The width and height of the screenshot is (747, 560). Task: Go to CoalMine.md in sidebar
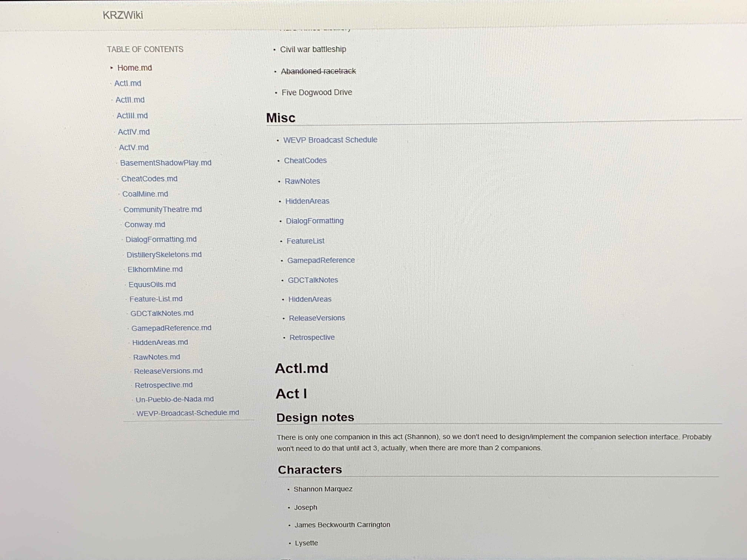(145, 194)
